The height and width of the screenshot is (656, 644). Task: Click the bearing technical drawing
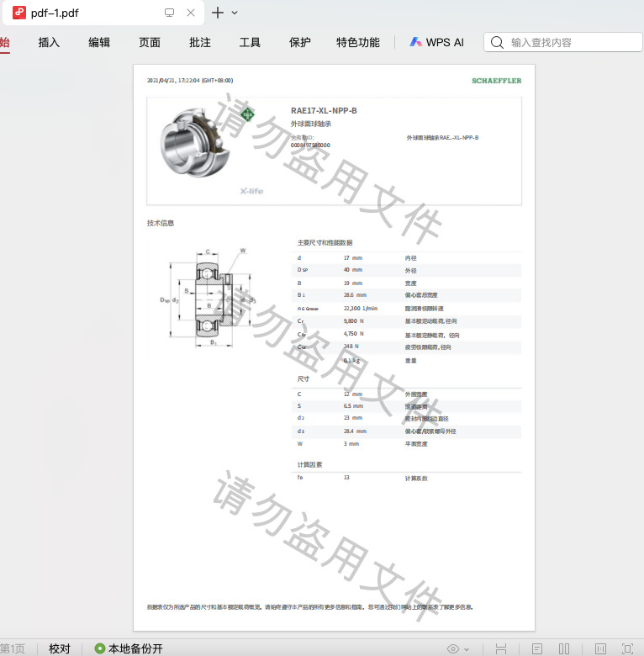[x=209, y=299]
